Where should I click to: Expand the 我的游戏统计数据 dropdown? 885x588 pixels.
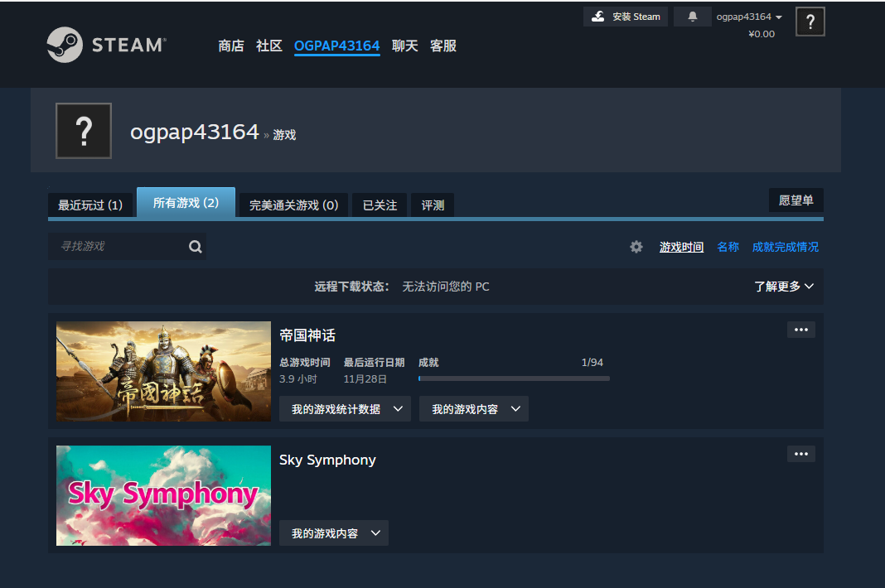(x=345, y=409)
